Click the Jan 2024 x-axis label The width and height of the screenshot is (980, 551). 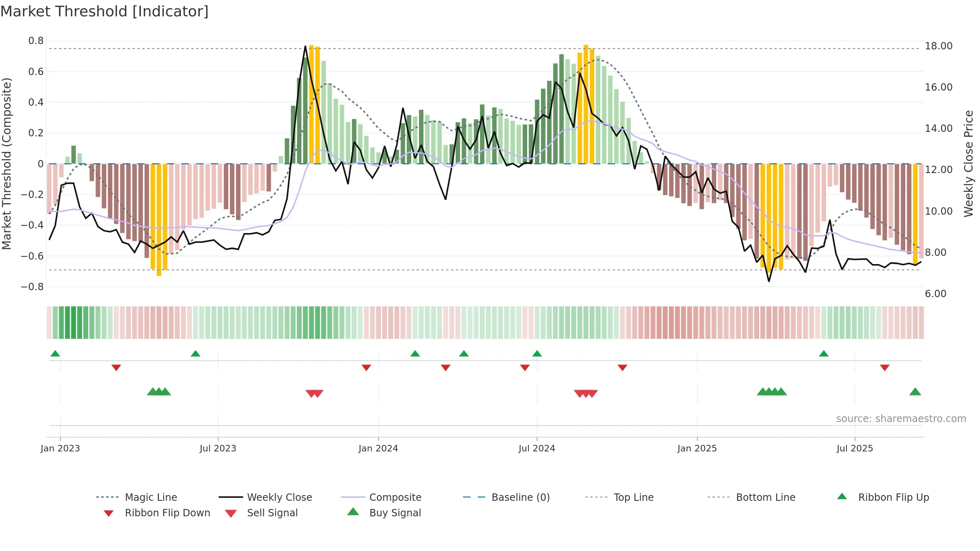click(379, 449)
